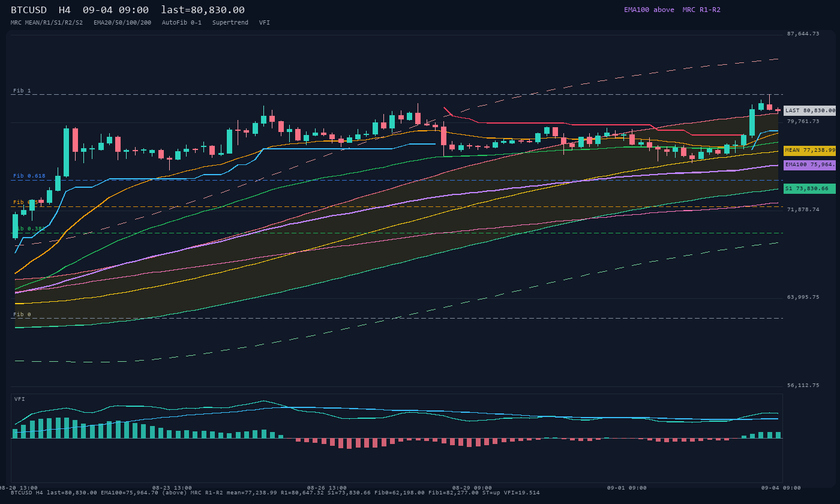840x504 pixels.
Task: Click the Supertrend legend entry
Action: tap(230, 23)
